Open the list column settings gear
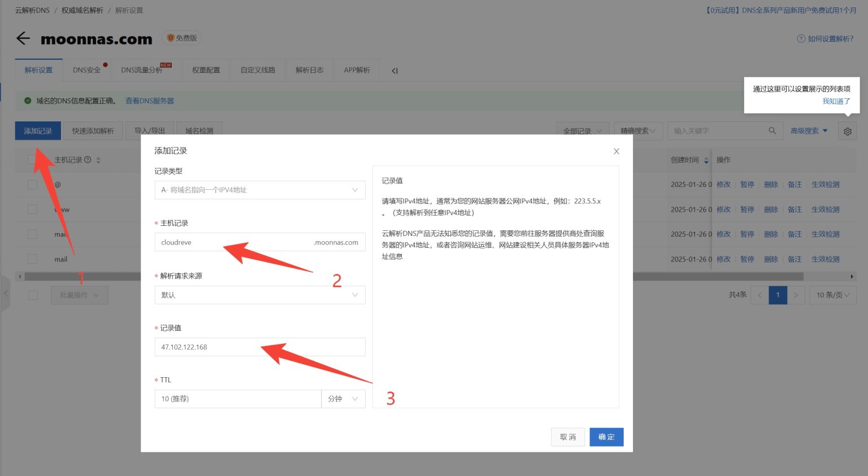The height and width of the screenshot is (476, 868). (x=847, y=130)
